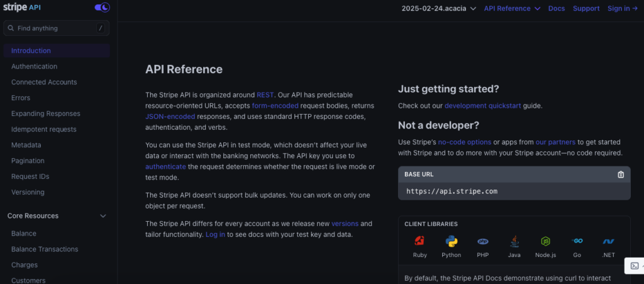The height and width of the screenshot is (284, 644).
Task: Select the Node.js client library icon
Action: [x=545, y=241]
